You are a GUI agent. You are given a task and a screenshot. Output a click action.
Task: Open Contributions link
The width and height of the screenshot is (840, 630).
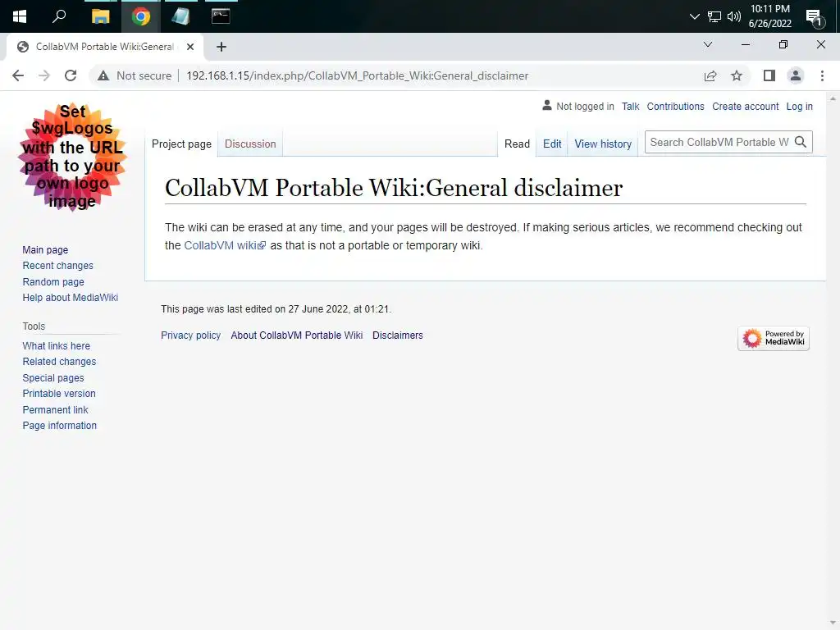point(675,107)
